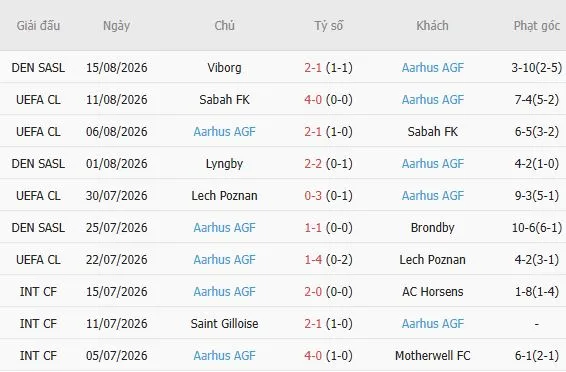Open Lech Poznan in the away column

432,260
